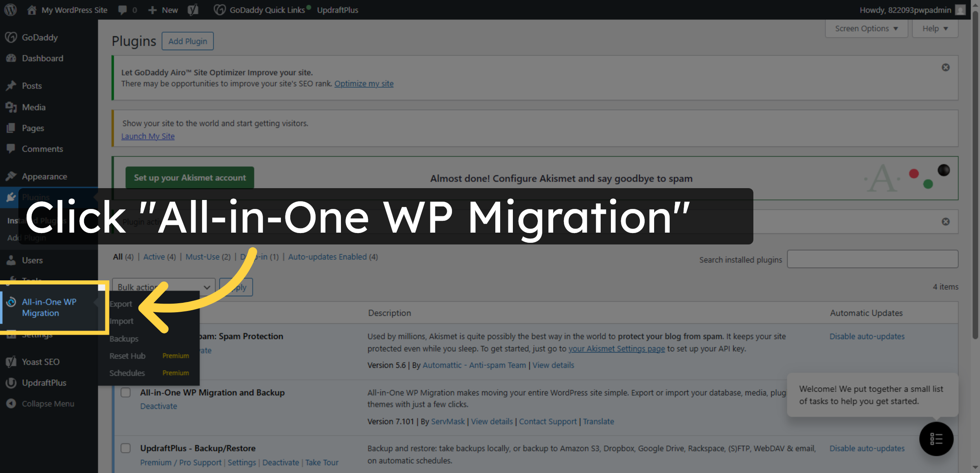The width and height of the screenshot is (980, 473).
Task: Open the Appearance paintbrush icon
Action: pos(11,175)
